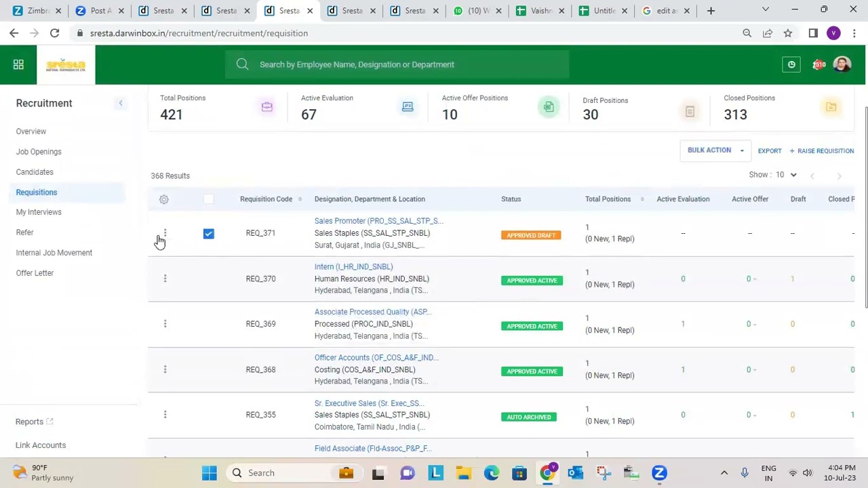Collapse the Recruitment sidebar
The image size is (868, 488).
pos(121,103)
